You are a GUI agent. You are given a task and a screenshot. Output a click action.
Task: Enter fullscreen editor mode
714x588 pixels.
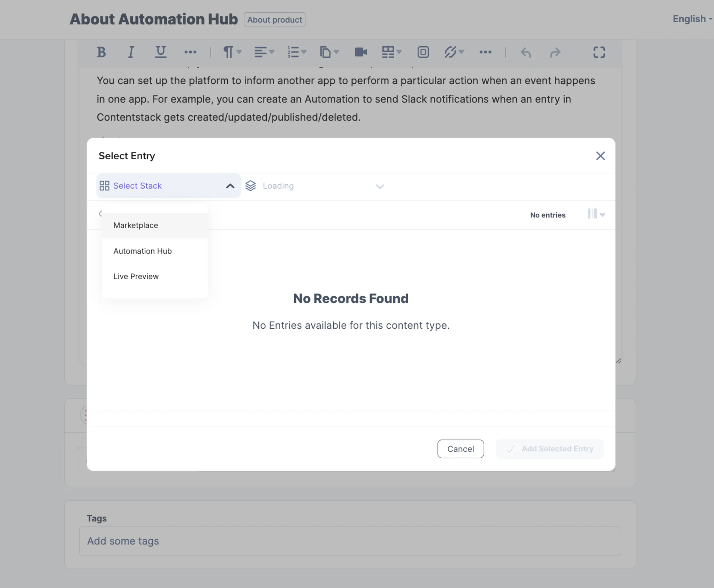(x=599, y=52)
